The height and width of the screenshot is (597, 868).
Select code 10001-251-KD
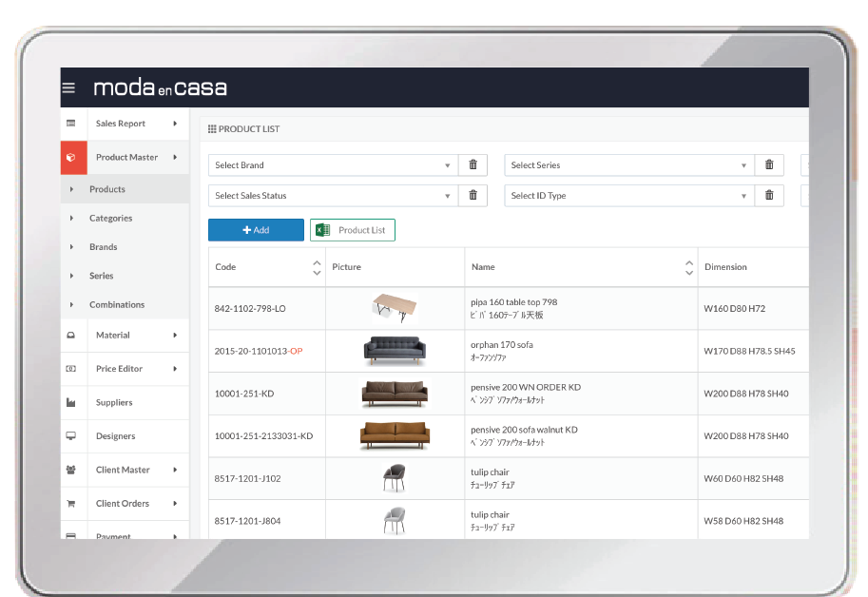[x=244, y=394]
